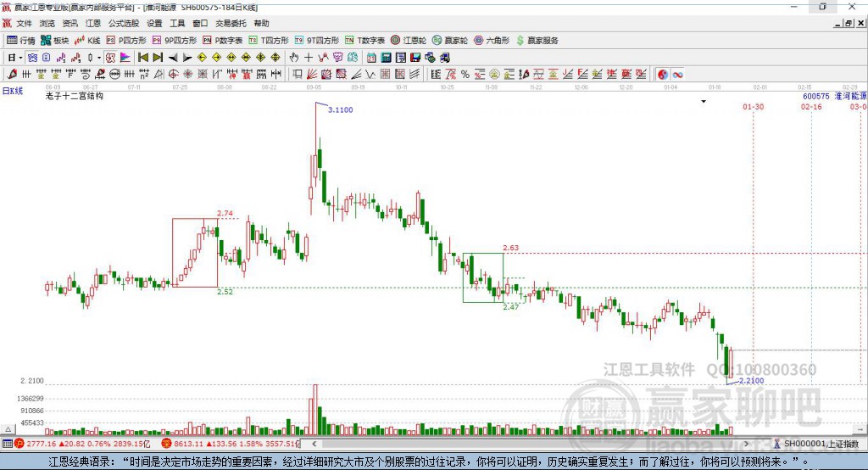Open the 9T四方形 tool
The image size is (868, 470).
coord(317,41)
